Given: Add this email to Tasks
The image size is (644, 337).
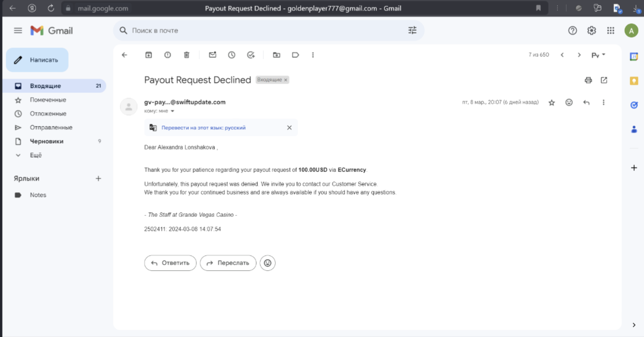Looking at the screenshot, I should (251, 55).
